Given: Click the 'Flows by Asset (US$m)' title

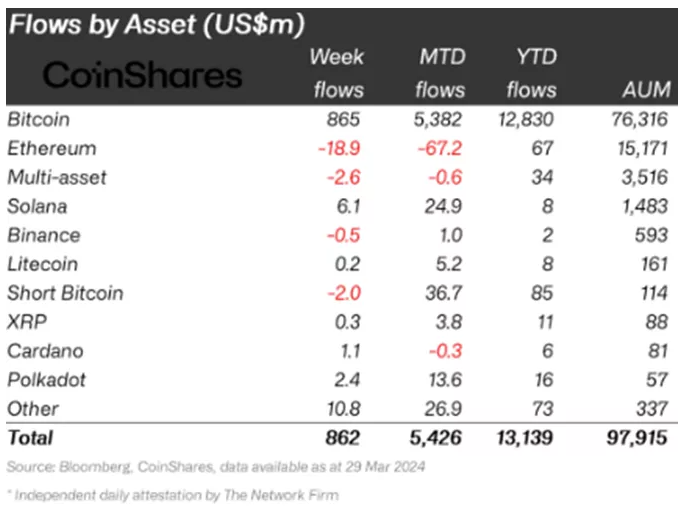Looking at the screenshot, I should point(156,23).
